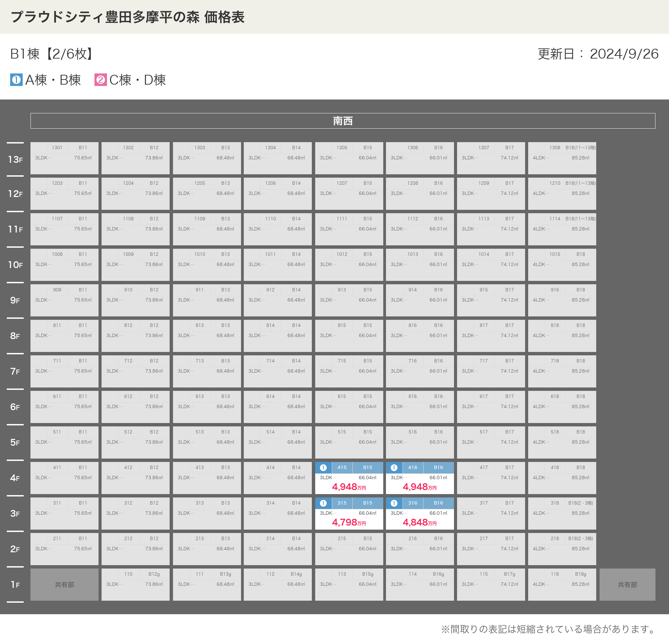
Task: Click unit 1011 B14 cell
Action: (x=278, y=265)
